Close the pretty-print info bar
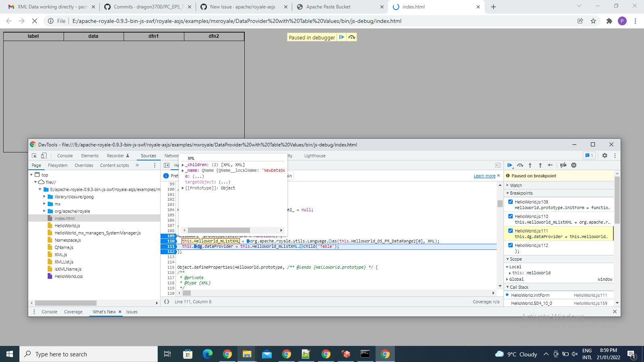644x362 pixels. pyautogui.click(x=498, y=176)
